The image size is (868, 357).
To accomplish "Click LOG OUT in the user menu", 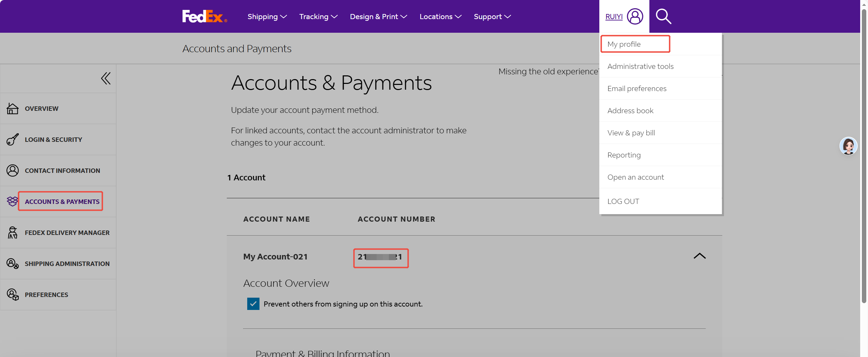I will [623, 202].
